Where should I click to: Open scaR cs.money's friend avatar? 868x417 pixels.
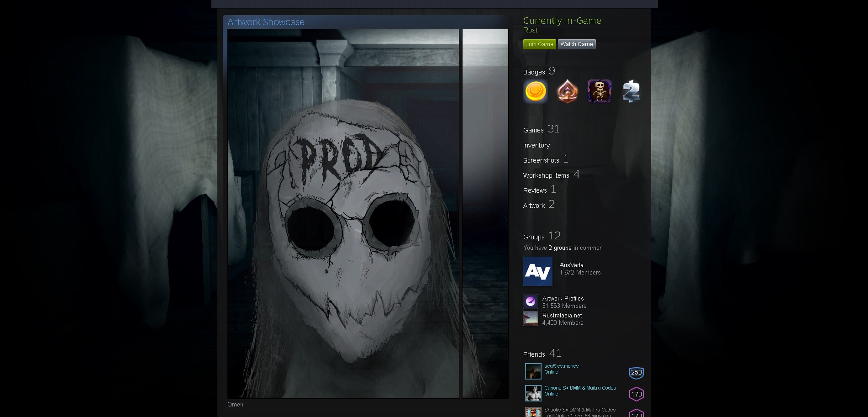[533, 371]
